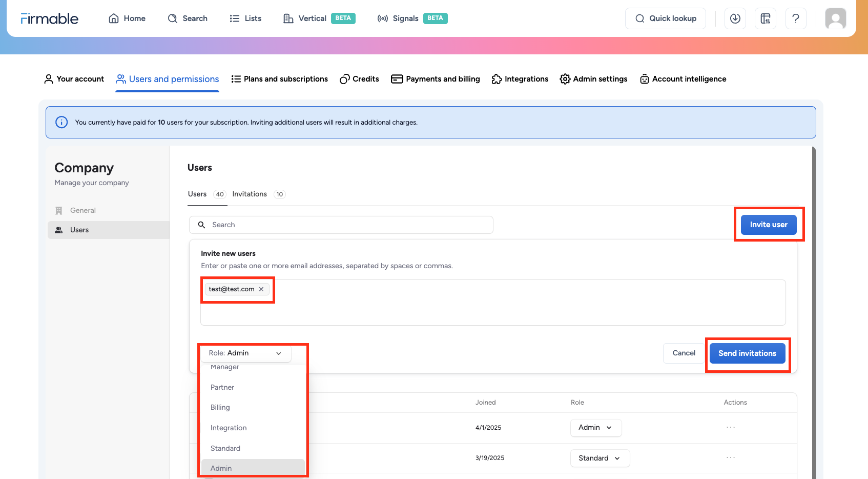Open Standard role dropdown for 3/19/2025 row

pyautogui.click(x=600, y=458)
